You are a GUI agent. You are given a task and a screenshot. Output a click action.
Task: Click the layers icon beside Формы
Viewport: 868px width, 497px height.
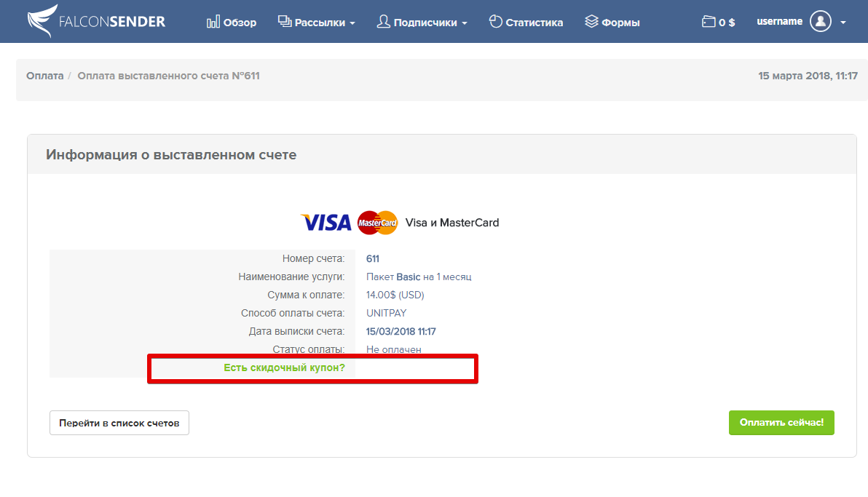pos(592,22)
